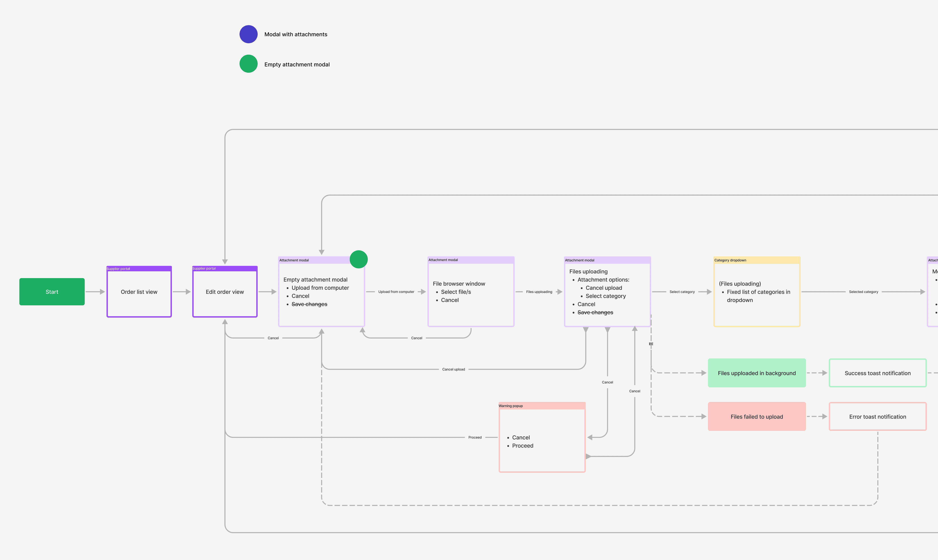Click the 'Files failed to upload' node
938x560 pixels.
coord(756,416)
